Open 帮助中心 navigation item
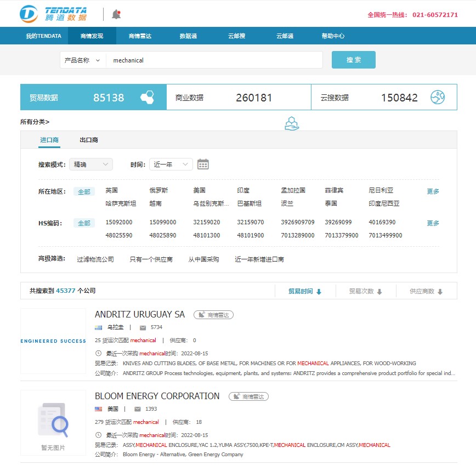The width and height of the screenshot is (476, 465). 333,36
